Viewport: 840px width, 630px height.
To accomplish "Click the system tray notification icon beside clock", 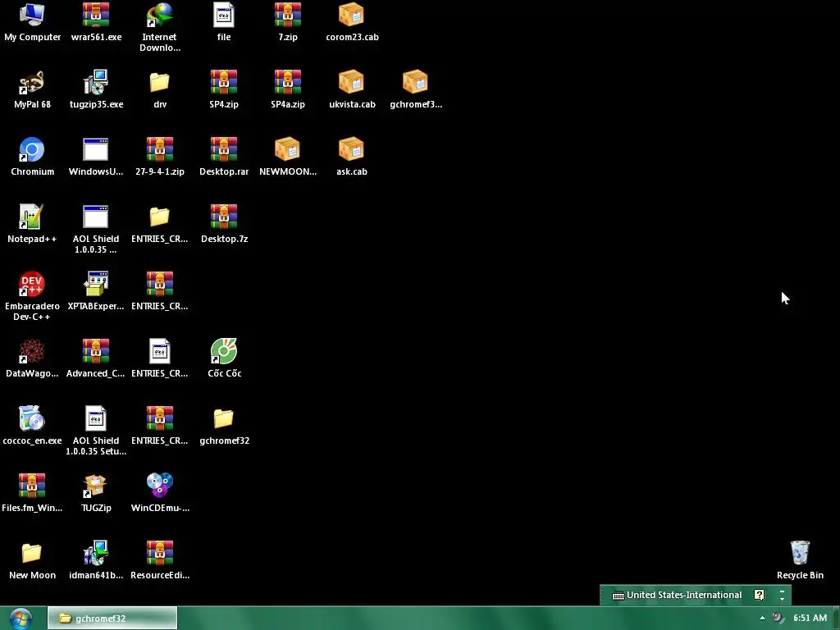I will [x=778, y=619].
